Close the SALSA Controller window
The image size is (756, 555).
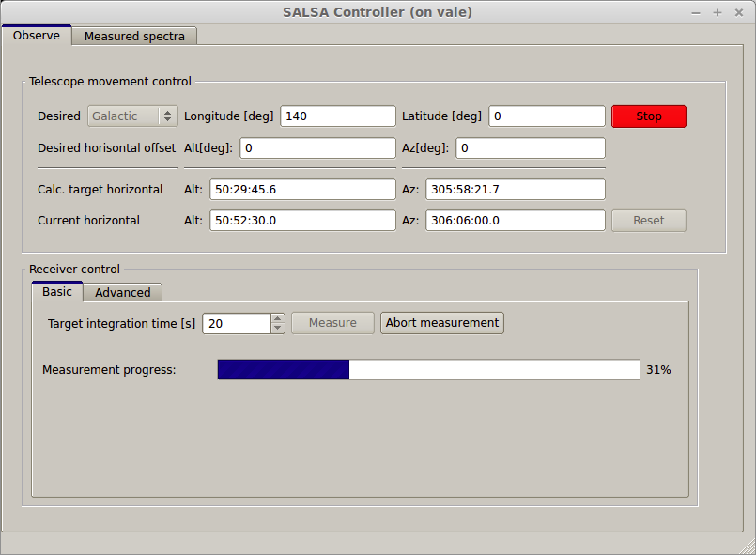coord(739,12)
